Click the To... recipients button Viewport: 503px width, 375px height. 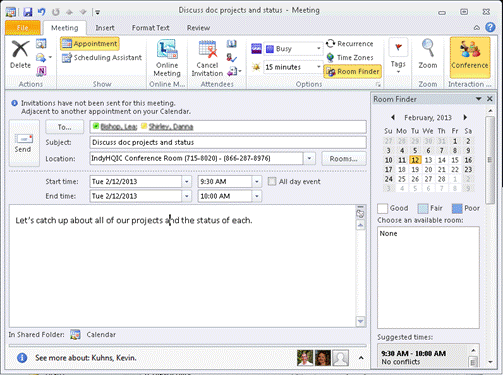tap(65, 127)
